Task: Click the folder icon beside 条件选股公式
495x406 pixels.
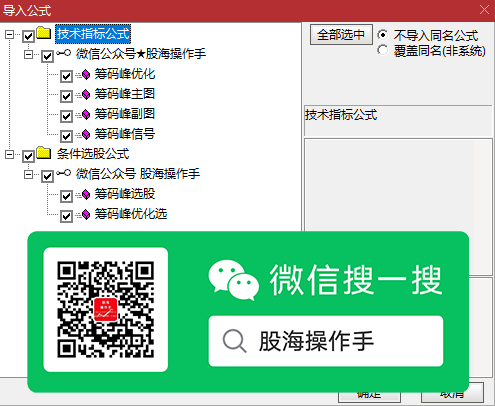Action: (44, 153)
